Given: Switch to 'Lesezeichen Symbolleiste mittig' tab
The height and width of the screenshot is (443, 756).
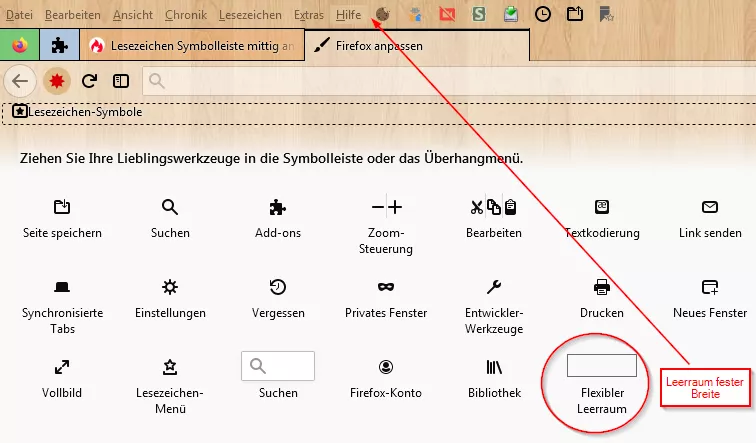Looking at the screenshot, I should [192, 45].
